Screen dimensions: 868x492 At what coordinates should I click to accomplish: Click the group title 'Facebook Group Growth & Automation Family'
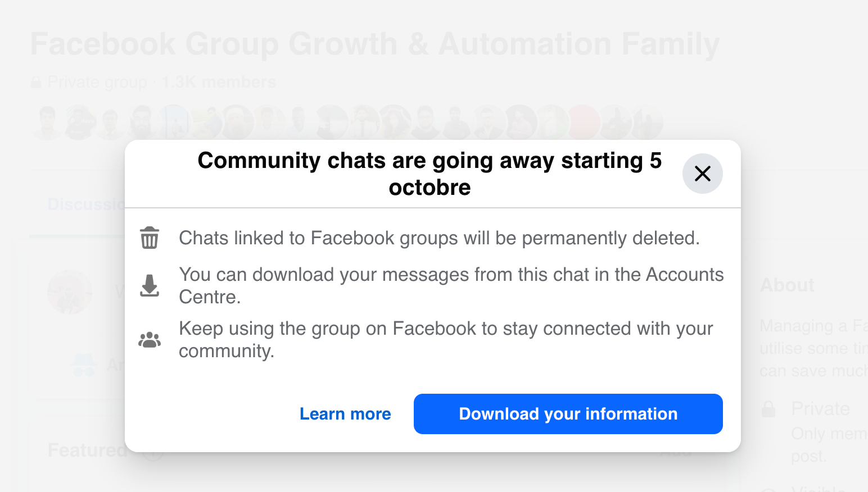pos(374,44)
